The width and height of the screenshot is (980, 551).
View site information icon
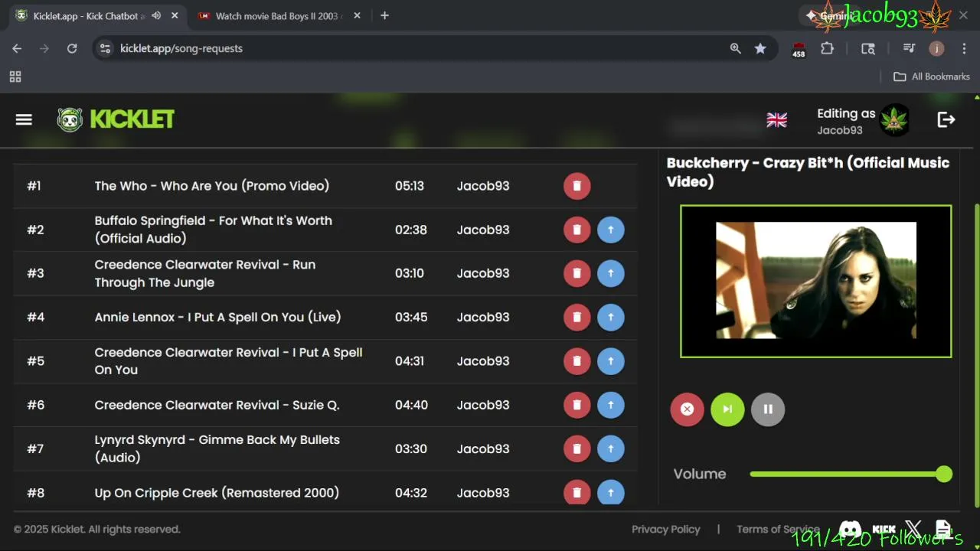(x=106, y=48)
